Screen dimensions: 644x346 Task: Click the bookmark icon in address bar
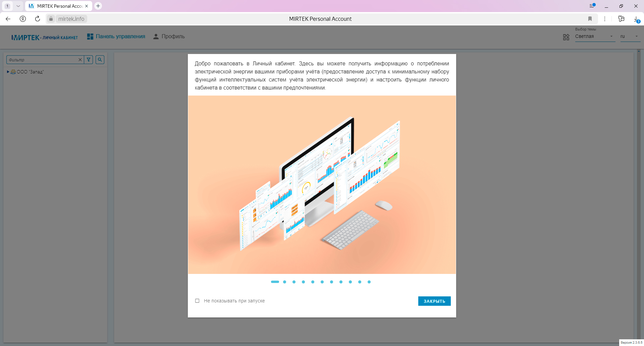[590, 19]
